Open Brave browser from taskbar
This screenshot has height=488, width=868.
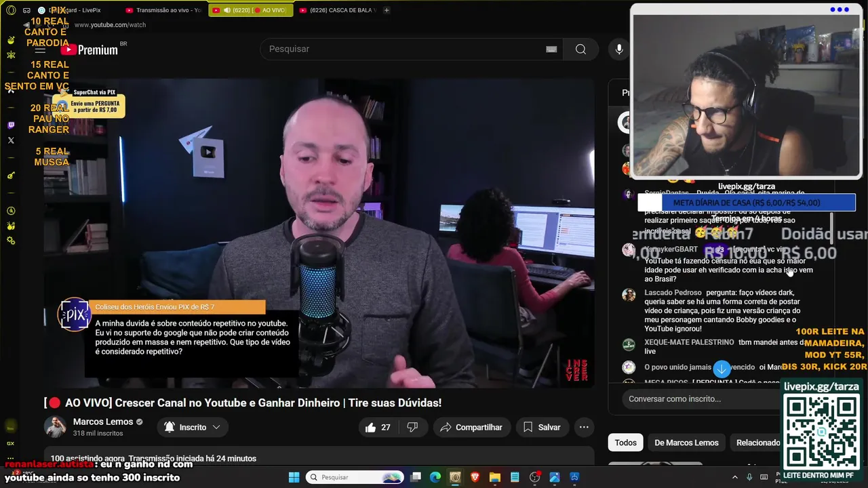[475, 477]
